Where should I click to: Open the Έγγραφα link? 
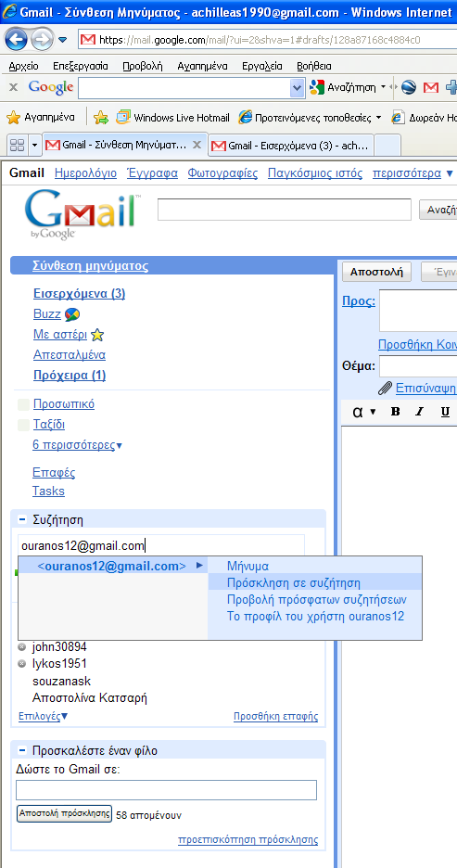pyautogui.click(x=152, y=173)
